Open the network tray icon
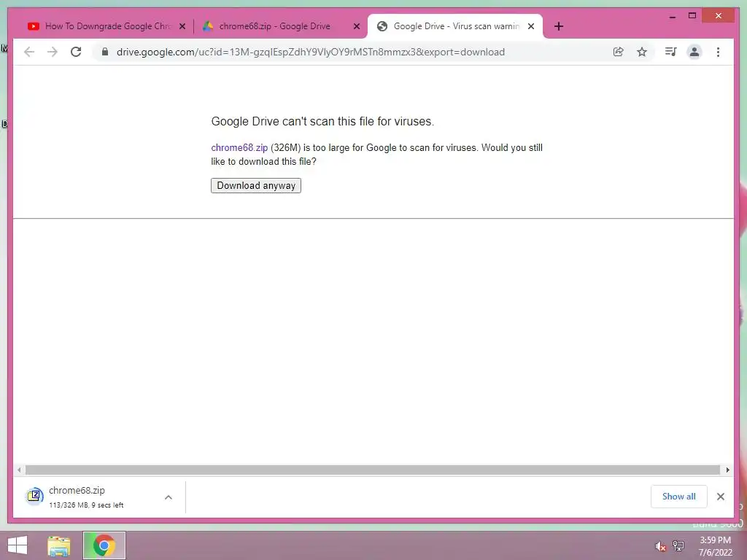747x560 pixels. 678,546
